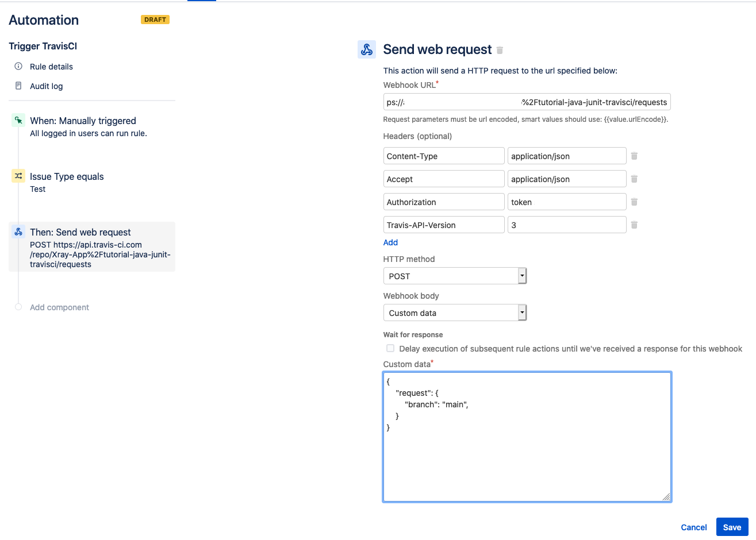This screenshot has width=756, height=540.
Task: Click the manual trigger cursor icon
Action: pos(18,121)
